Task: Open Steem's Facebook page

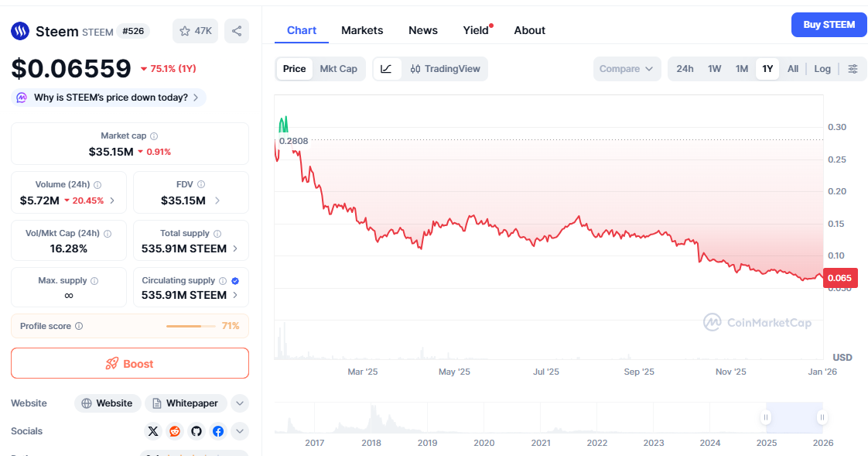Action: [218, 431]
